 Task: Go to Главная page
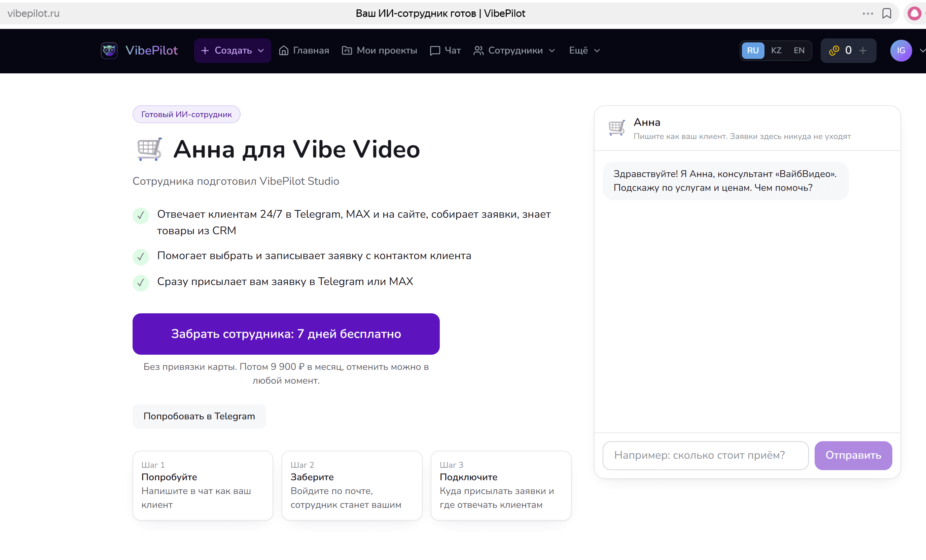point(304,50)
